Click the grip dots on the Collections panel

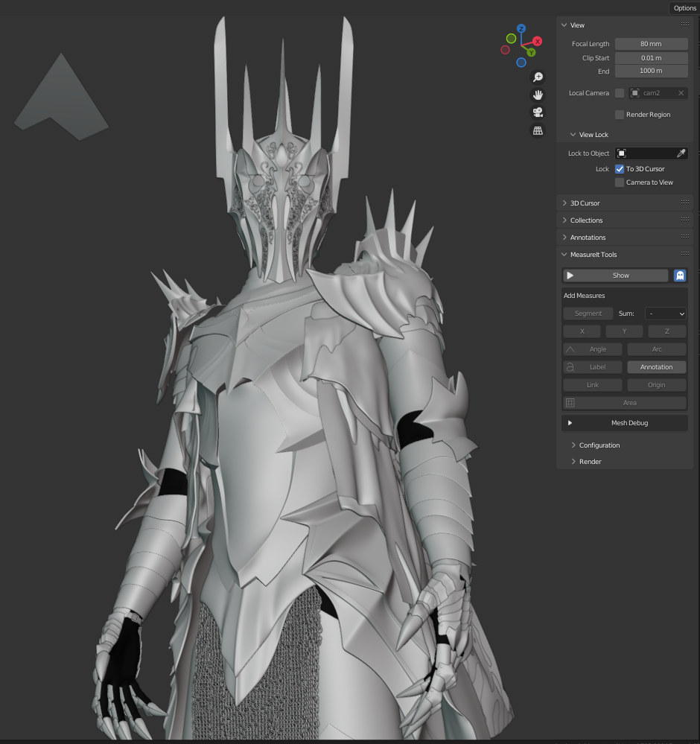685,220
